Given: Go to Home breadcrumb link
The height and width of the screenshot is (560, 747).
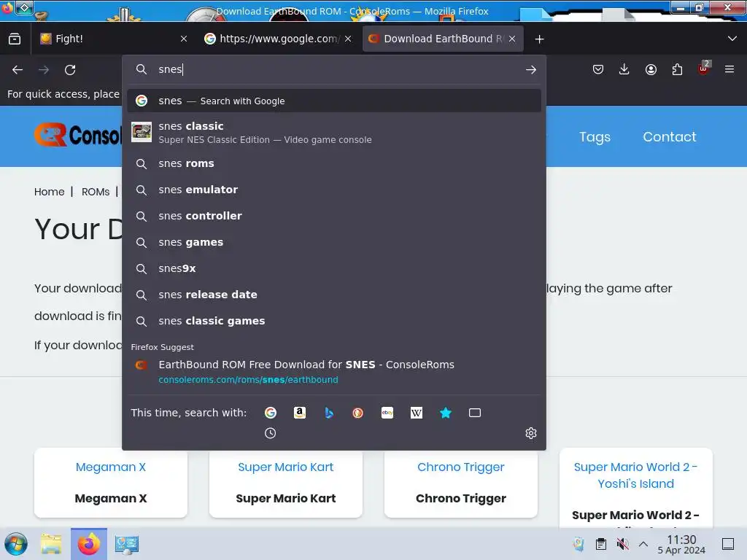Looking at the screenshot, I should [x=49, y=192].
